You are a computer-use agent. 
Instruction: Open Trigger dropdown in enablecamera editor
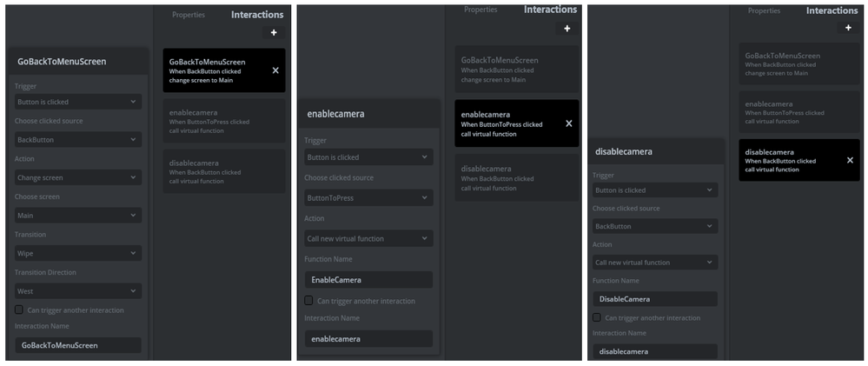point(368,157)
